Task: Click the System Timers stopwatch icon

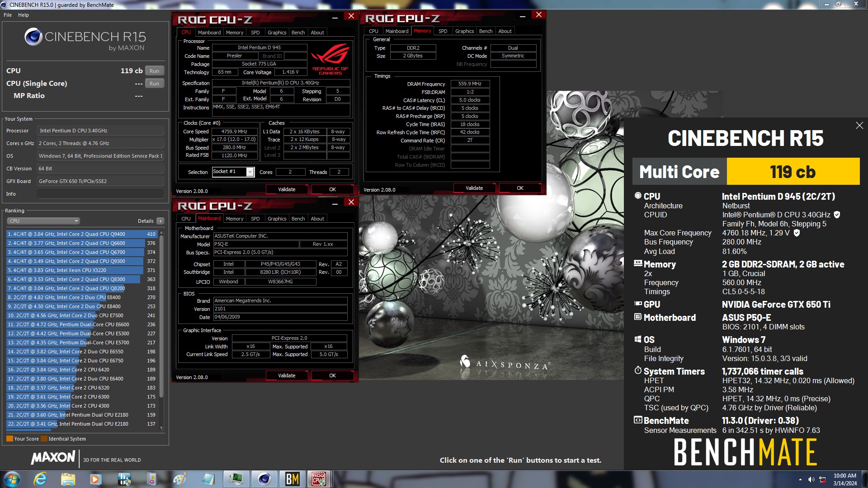Action: click(x=638, y=370)
